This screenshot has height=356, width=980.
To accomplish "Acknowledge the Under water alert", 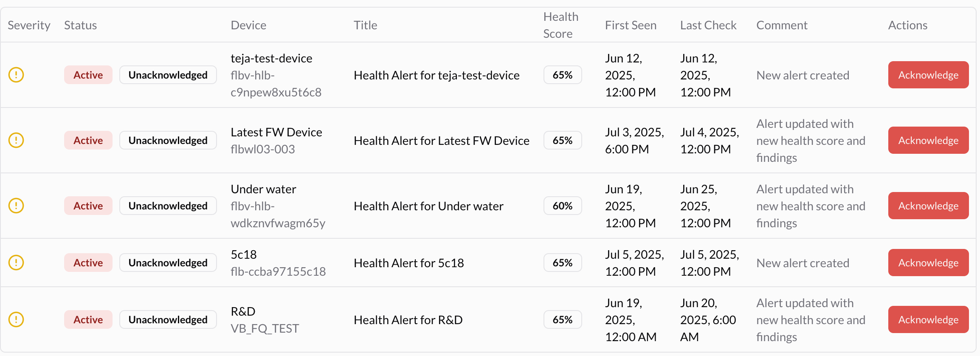I will [928, 206].
